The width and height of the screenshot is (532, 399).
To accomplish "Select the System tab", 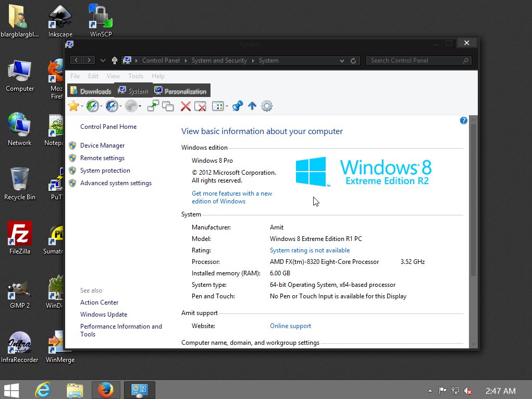I will [133, 90].
